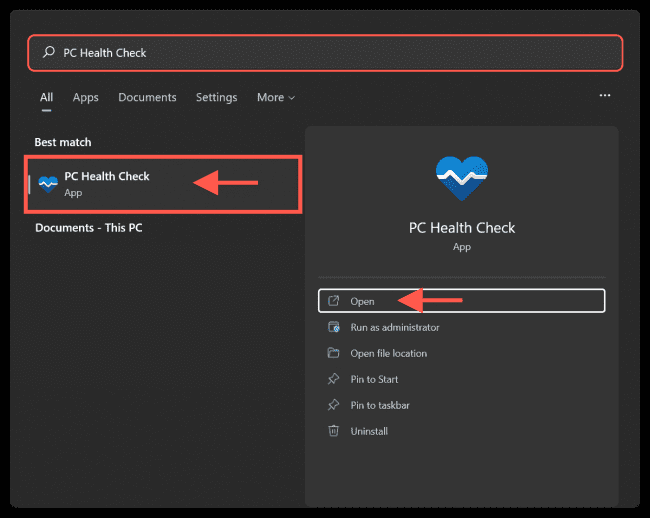This screenshot has width=650, height=518.
Task: Click the Pin to taskbar pin icon
Action: coord(333,405)
